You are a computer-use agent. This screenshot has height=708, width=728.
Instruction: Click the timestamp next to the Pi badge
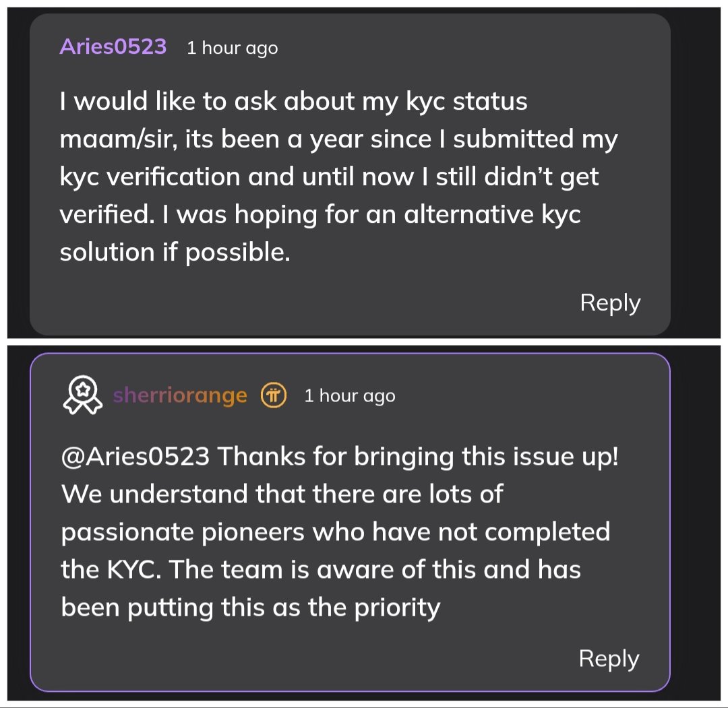click(x=349, y=396)
